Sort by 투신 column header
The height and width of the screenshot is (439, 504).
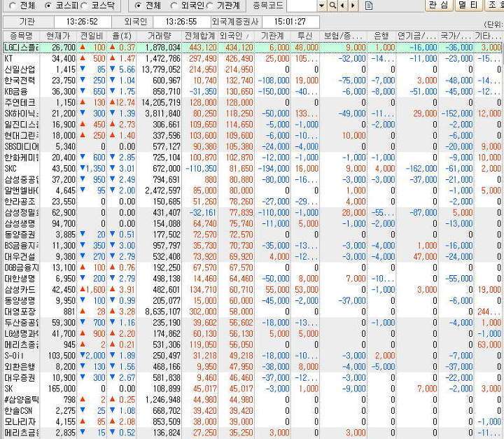[305, 36]
